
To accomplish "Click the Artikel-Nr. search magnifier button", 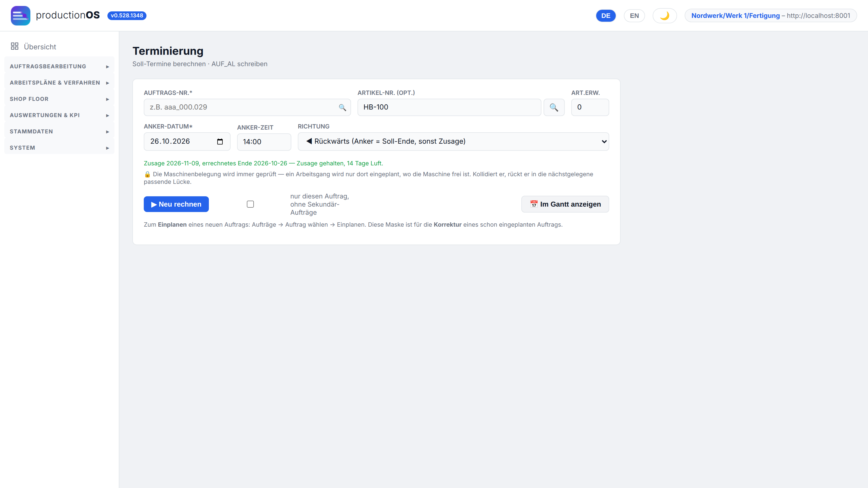I will click(x=554, y=107).
